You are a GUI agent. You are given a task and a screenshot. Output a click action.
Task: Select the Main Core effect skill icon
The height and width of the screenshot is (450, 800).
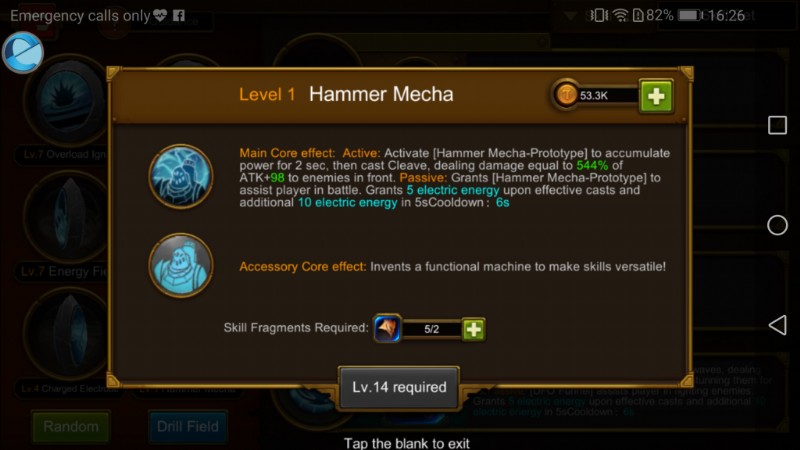point(181,176)
